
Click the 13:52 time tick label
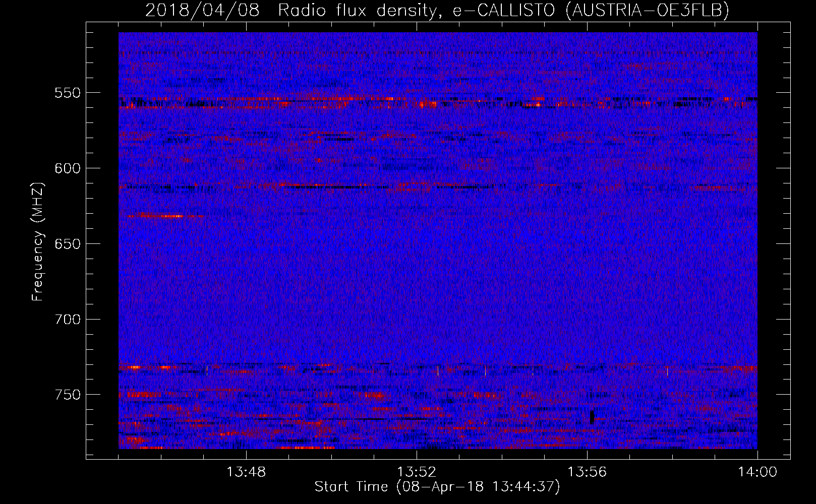[417, 472]
